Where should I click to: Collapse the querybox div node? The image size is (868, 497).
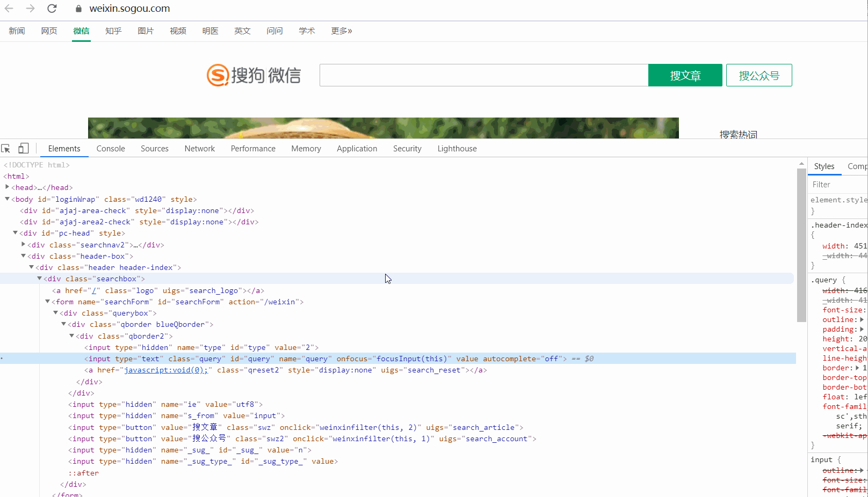click(x=55, y=312)
